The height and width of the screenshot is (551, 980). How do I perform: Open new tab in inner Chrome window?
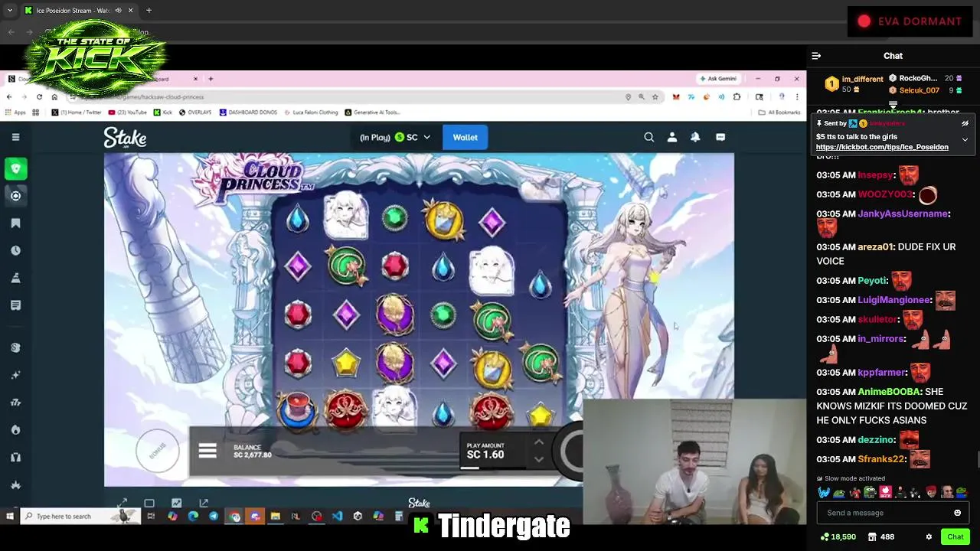click(x=211, y=78)
